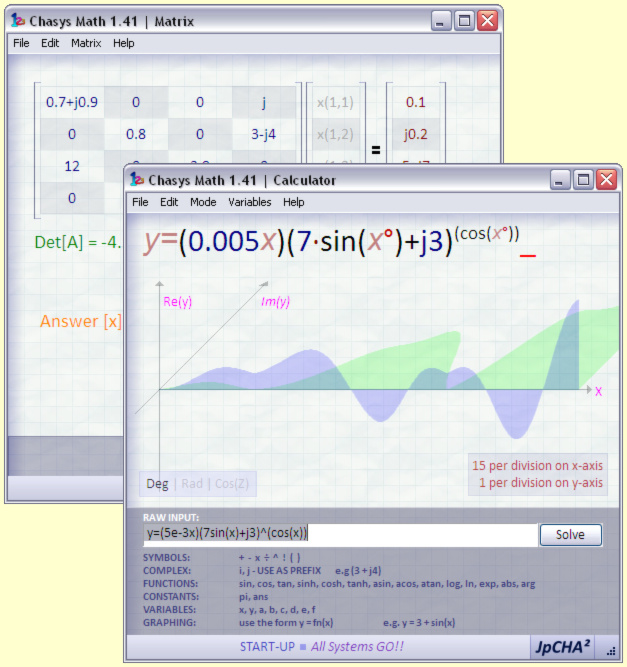Viewport: 627px width, 667px height.
Task: Switch angle mode to Rad
Action: tap(191, 484)
